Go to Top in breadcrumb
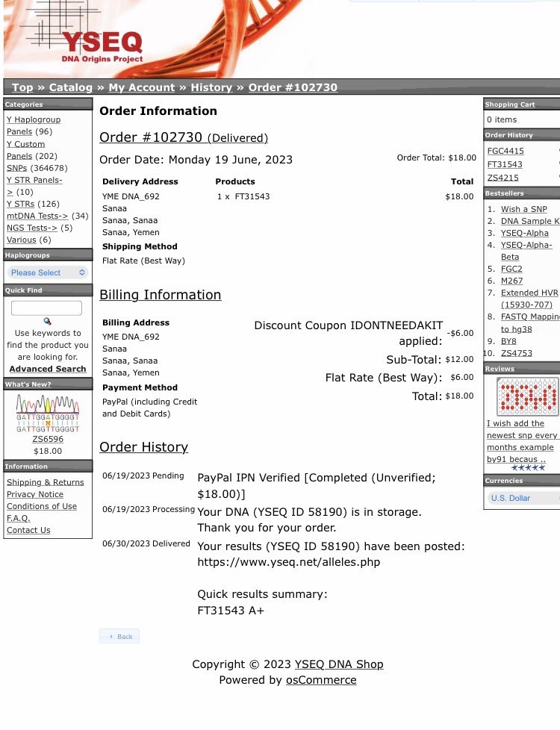560x730 pixels. click(x=22, y=87)
